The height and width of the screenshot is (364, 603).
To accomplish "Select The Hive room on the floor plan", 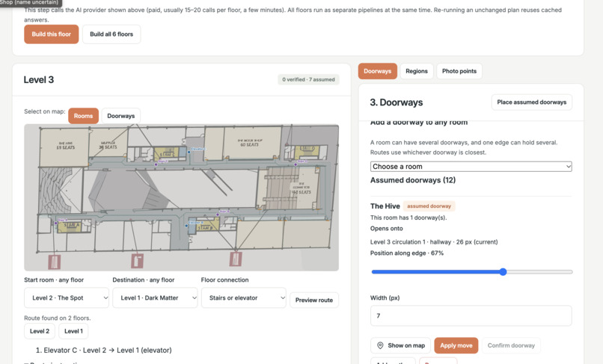I will (x=64, y=147).
